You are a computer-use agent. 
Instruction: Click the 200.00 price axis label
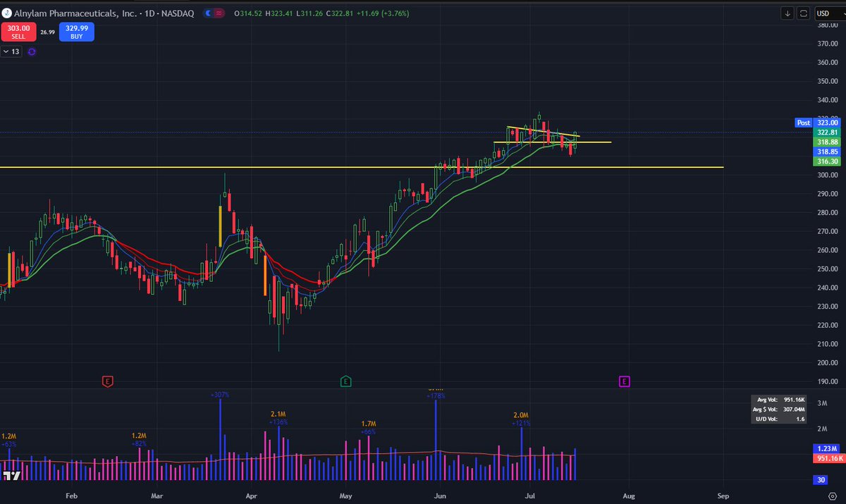click(827, 362)
